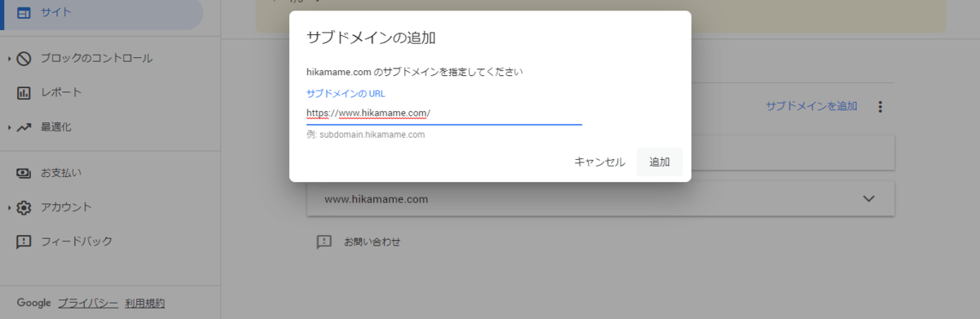
Task: Click the サイト sidebar icon
Action: (24, 12)
